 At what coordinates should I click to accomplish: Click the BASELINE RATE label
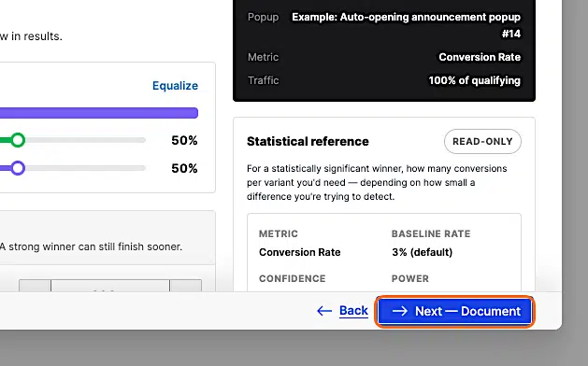[x=431, y=233]
